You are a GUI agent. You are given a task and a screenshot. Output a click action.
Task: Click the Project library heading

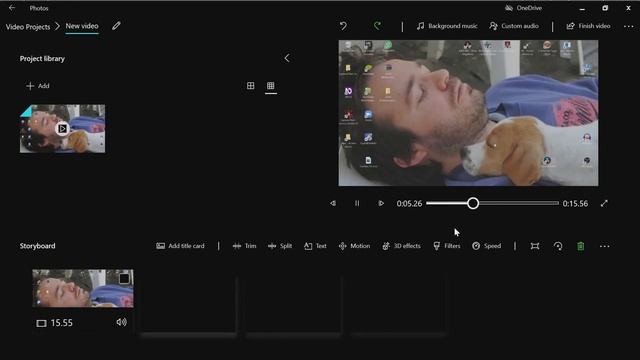42,58
